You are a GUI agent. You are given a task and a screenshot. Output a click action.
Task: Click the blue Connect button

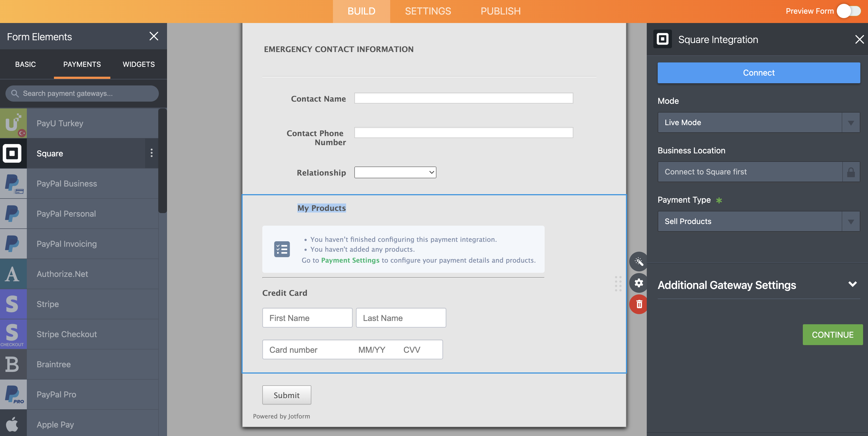point(758,73)
